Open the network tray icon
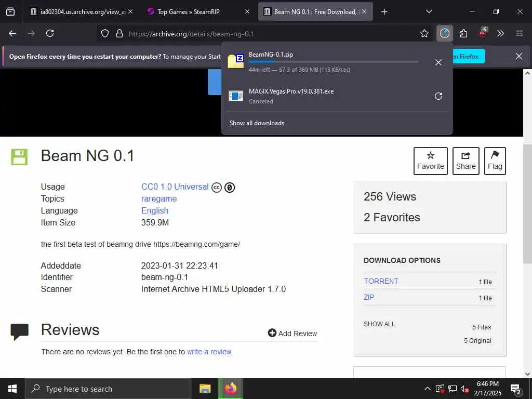 tap(453, 389)
